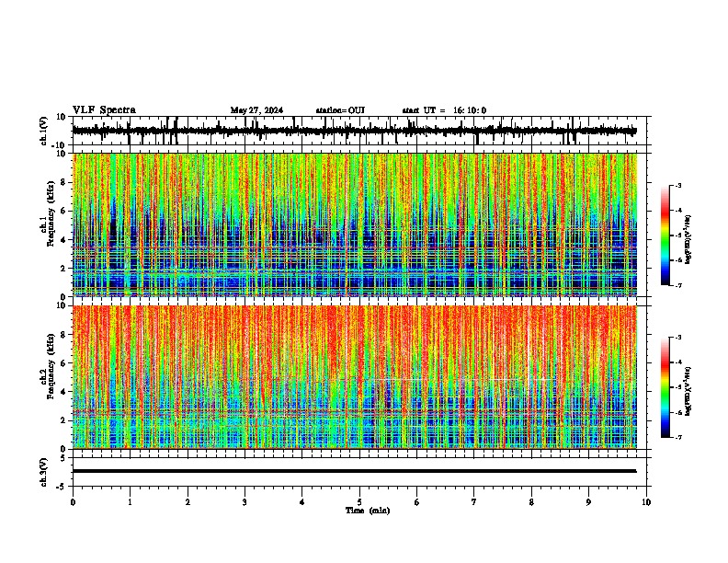
Task: Click the '10' tick on time axis
Action: click(x=646, y=502)
